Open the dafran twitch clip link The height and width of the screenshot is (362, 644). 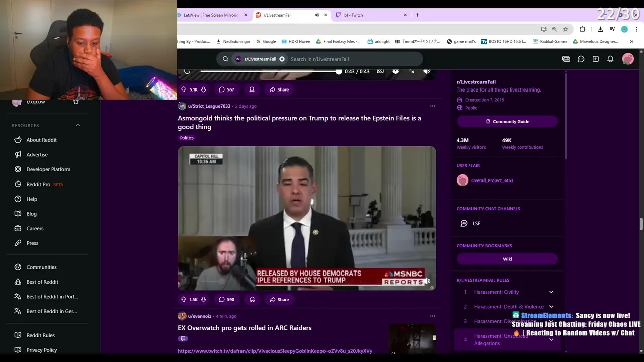coord(275,351)
